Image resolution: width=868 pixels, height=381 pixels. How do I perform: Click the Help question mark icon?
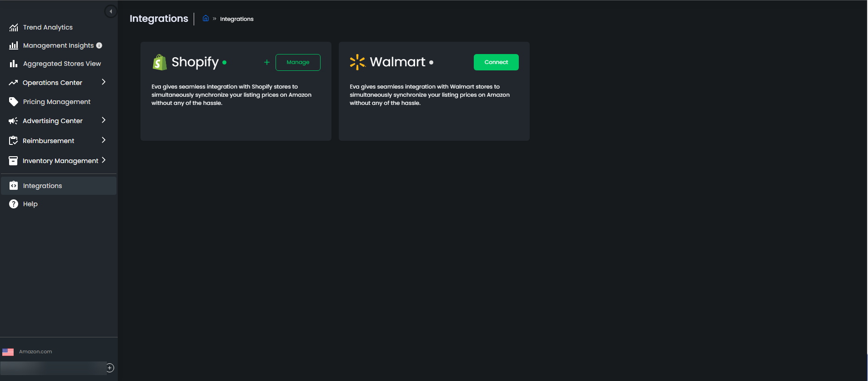14,204
